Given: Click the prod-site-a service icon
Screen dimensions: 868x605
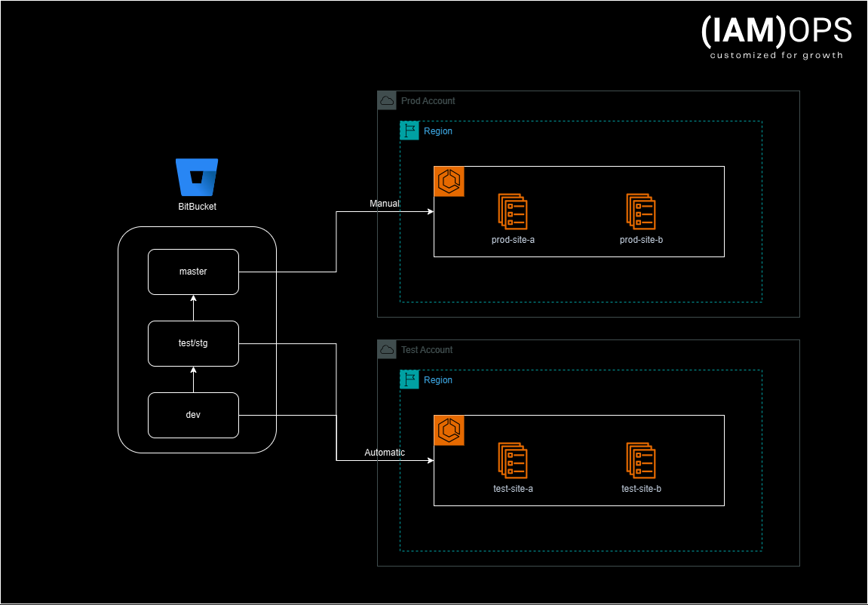Looking at the screenshot, I should tap(513, 211).
